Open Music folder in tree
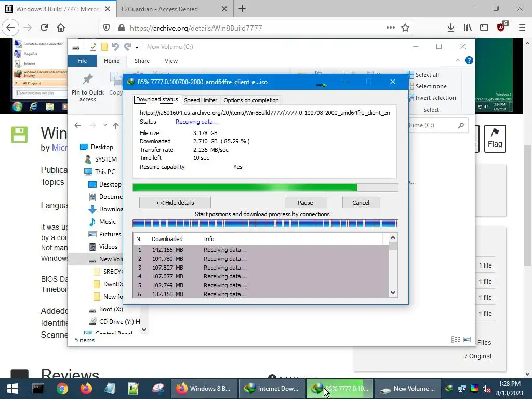 pyautogui.click(x=102, y=221)
